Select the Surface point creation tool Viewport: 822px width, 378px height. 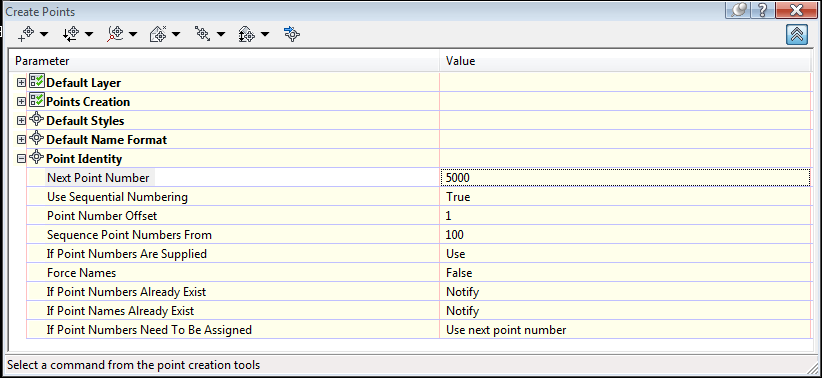click(x=158, y=34)
